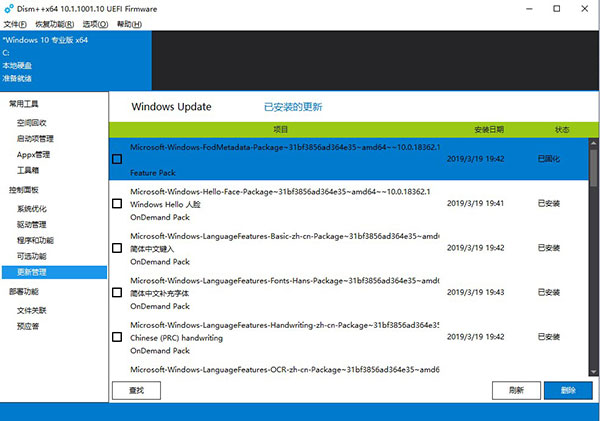The image size is (600, 421).
Task: Check the LanguageFeatures-Basic-zh-cn checkbox
Action: 117,248
